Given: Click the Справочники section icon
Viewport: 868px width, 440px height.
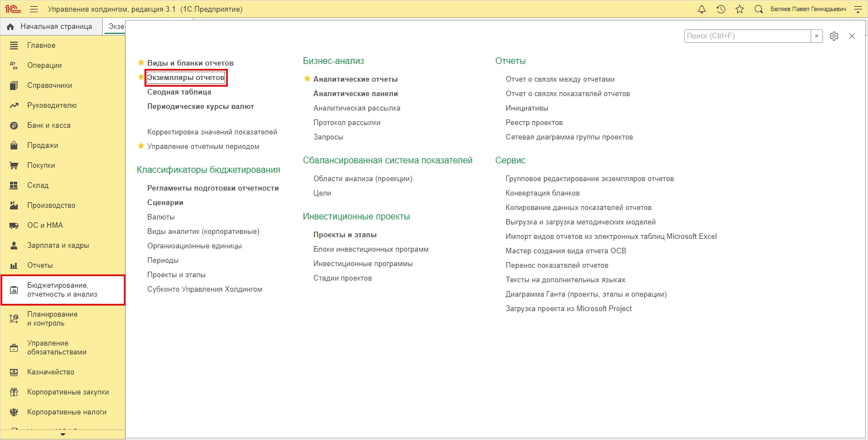Looking at the screenshot, I should pos(14,86).
